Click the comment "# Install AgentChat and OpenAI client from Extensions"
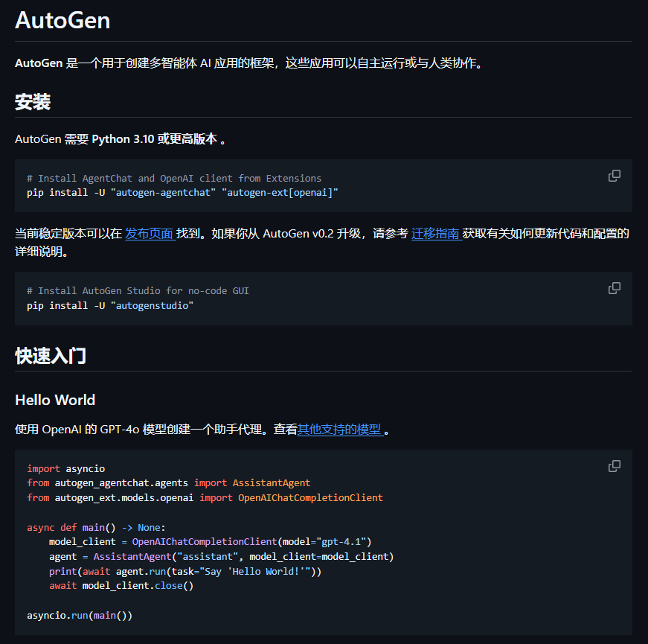Image resolution: width=648 pixels, height=644 pixels. click(x=174, y=178)
